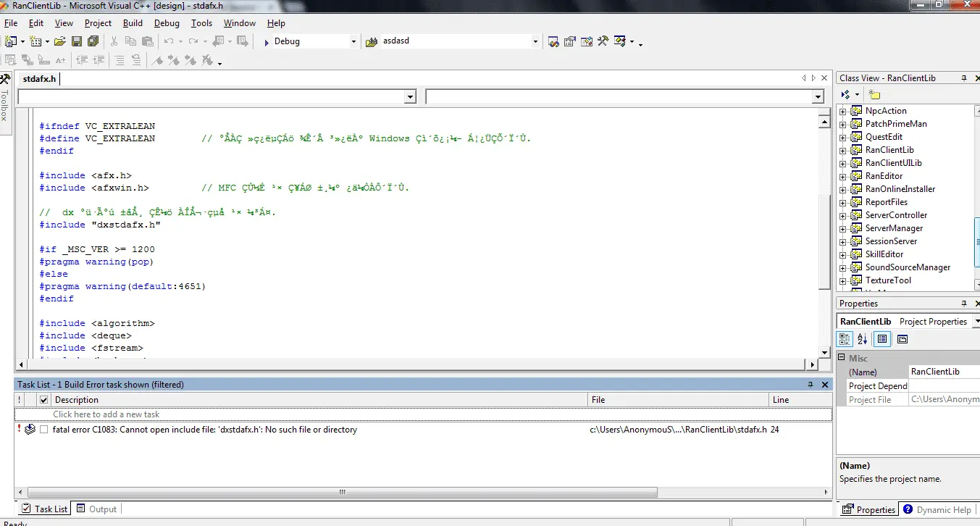
Task: Click the Save All icon
Action: coord(92,41)
